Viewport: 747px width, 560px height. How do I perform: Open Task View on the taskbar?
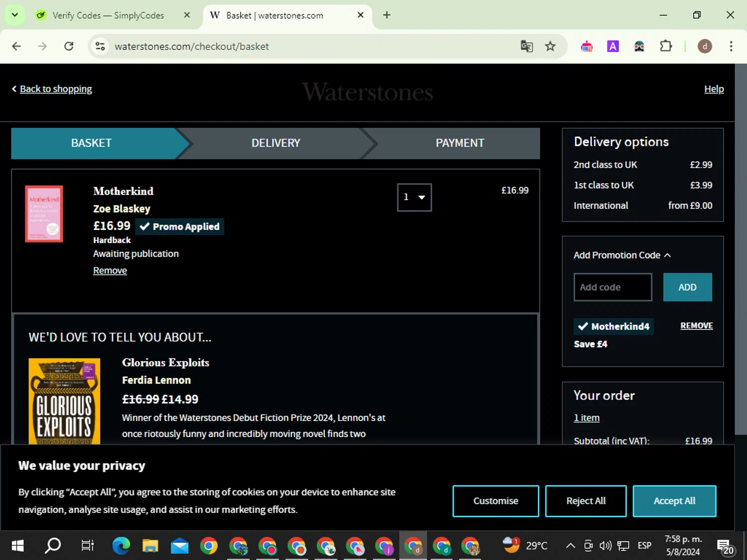tap(87, 546)
